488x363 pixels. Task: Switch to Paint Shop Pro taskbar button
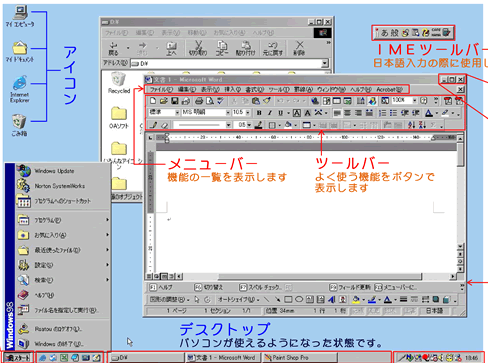300,358
